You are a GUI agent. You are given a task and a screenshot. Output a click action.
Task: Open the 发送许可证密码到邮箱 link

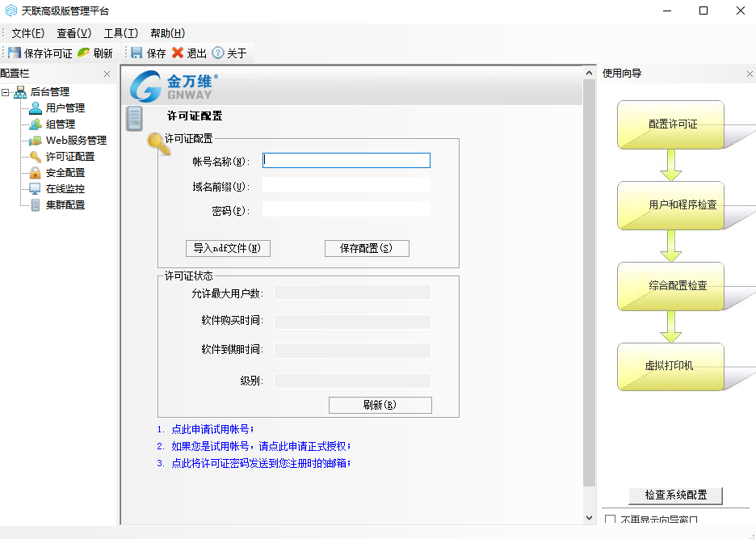pyautogui.click(x=261, y=463)
